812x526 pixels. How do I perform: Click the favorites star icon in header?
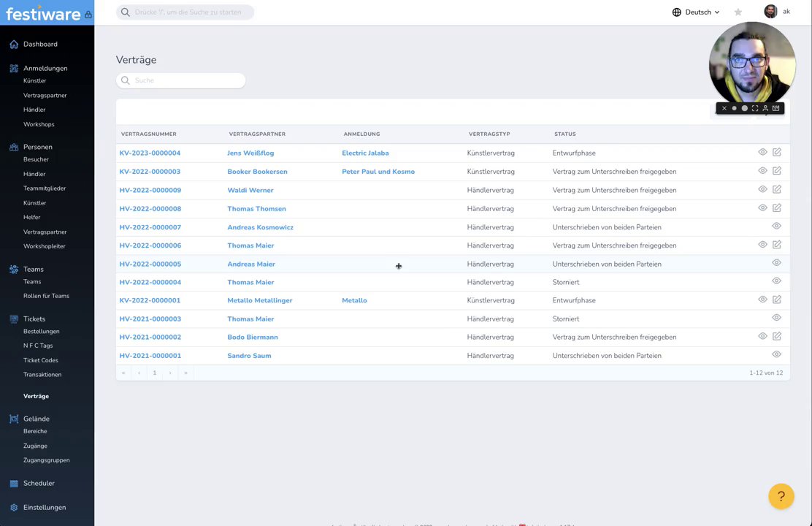coord(738,12)
